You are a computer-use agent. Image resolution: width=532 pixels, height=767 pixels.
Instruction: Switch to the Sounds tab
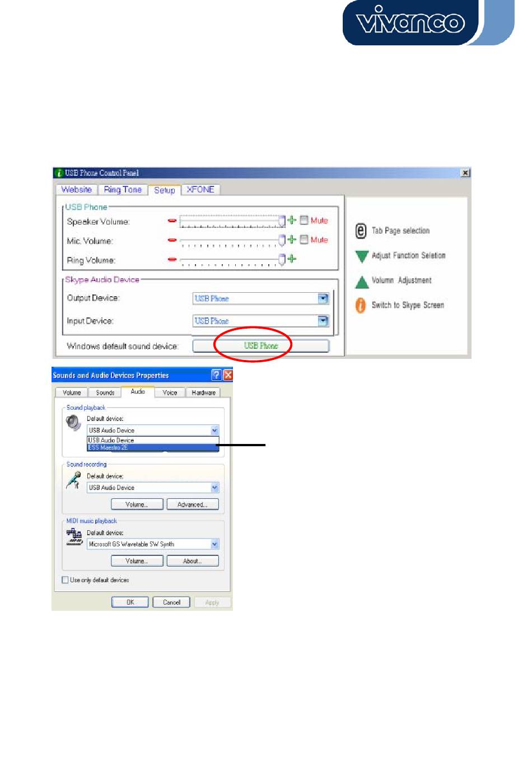coord(105,392)
